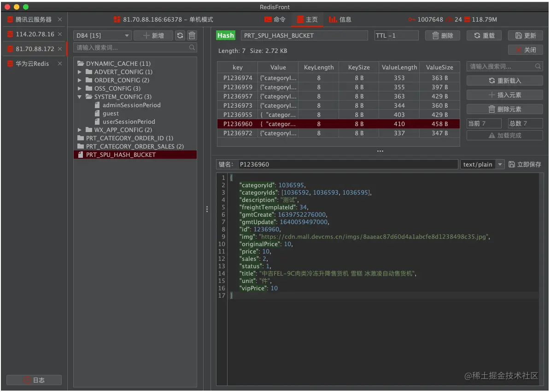This screenshot has height=392, width=550.
Task: Switch to the 信息 tab
Action: (x=340, y=20)
